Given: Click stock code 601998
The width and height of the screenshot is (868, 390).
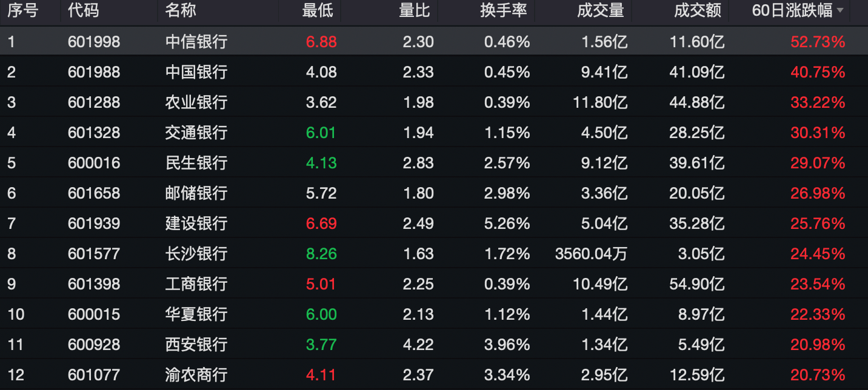Looking at the screenshot, I should point(94,42).
